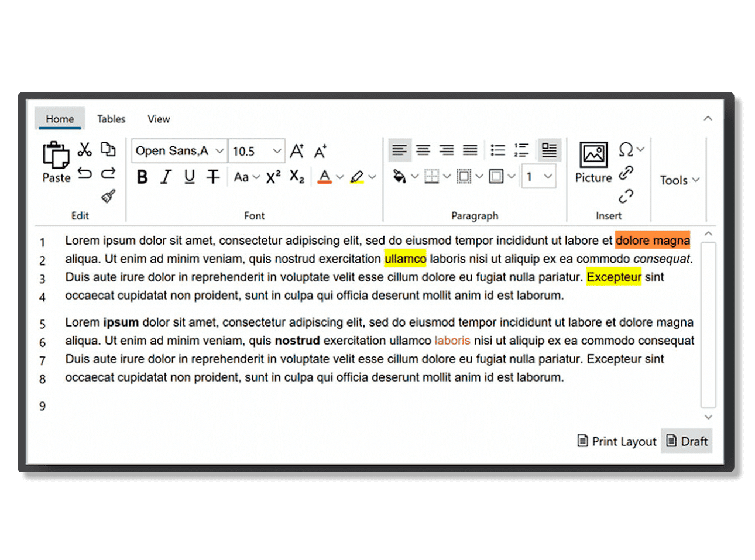Toggle italic formatting
Image resolution: width=755 pixels, height=560 pixels.
(166, 177)
